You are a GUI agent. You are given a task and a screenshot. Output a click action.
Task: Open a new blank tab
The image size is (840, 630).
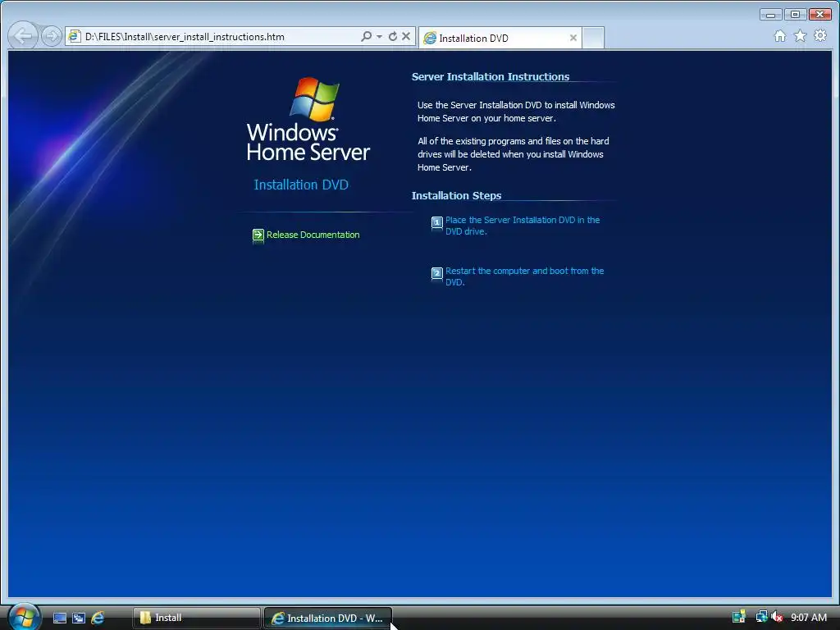click(x=593, y=38)
